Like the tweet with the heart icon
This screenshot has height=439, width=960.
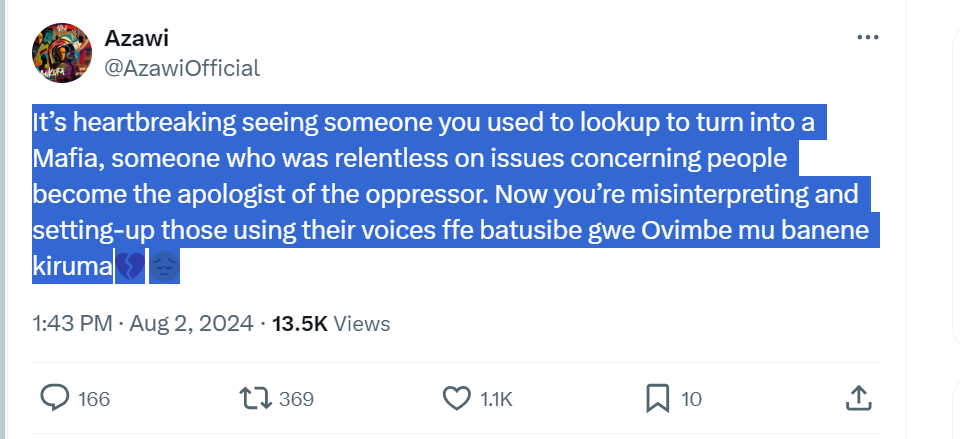(x=456, y=398)
